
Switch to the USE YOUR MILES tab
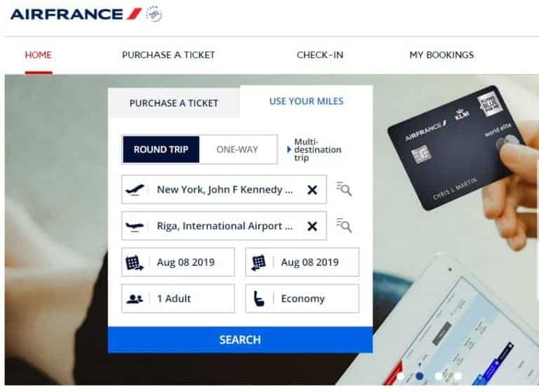click(x=306, y=102)
